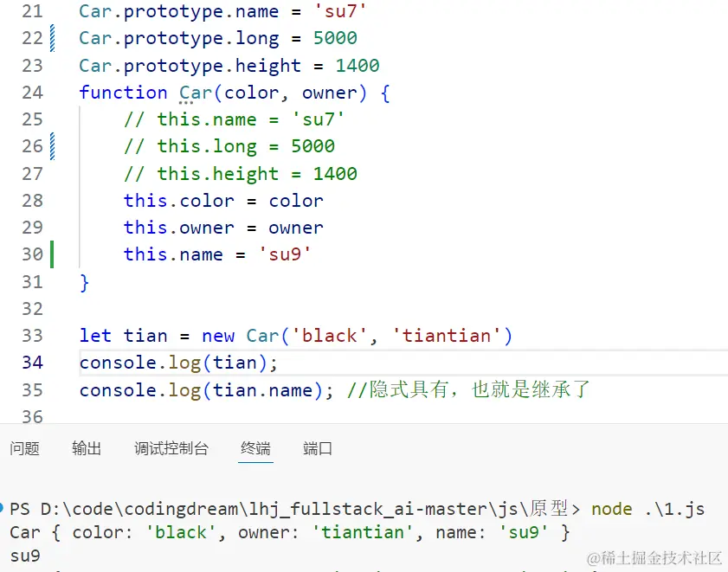This screenshot has height=572, width=728.
Task: Click this.color assignment on line 28
Action: pyautogui.click(x=223, y=201)
